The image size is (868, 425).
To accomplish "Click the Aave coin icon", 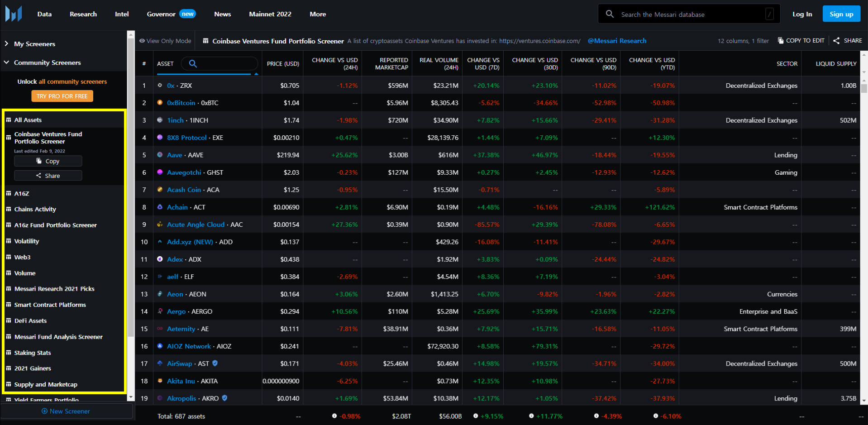I will (x=160, y=155).
